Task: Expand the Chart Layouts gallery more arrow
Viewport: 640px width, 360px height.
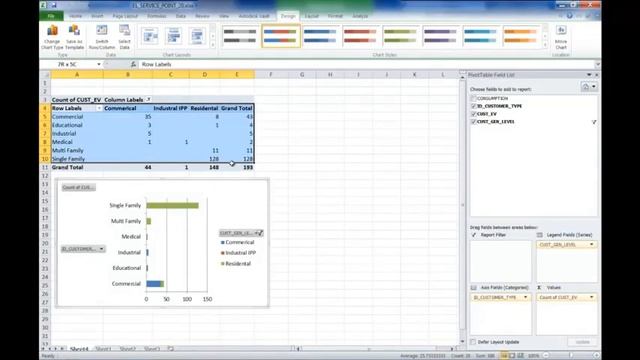Action: coord(212,45)
